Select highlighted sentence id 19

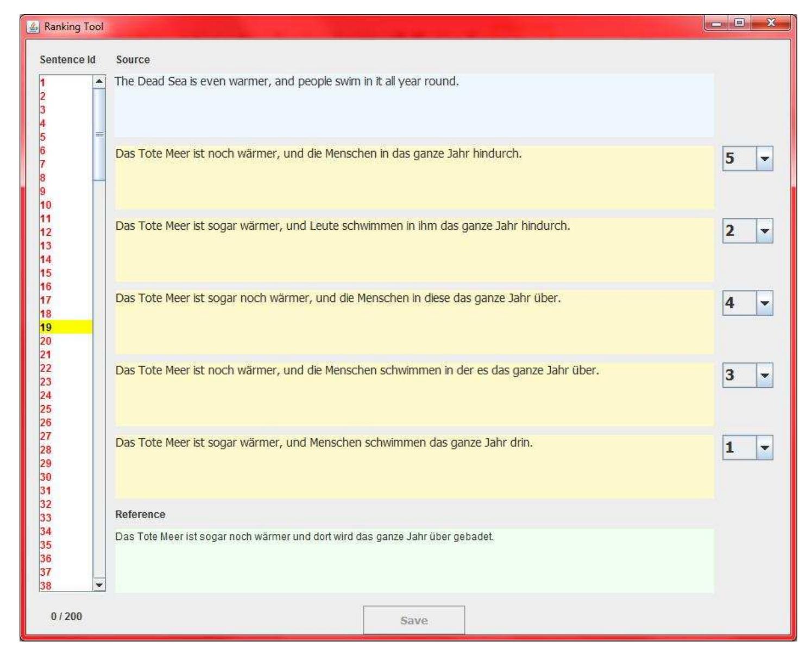[x=46, y=328]
